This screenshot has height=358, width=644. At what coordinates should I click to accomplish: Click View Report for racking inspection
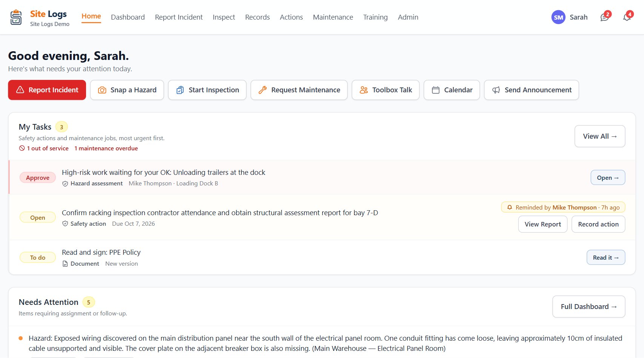pyautogui.click(x=543, y=224)
